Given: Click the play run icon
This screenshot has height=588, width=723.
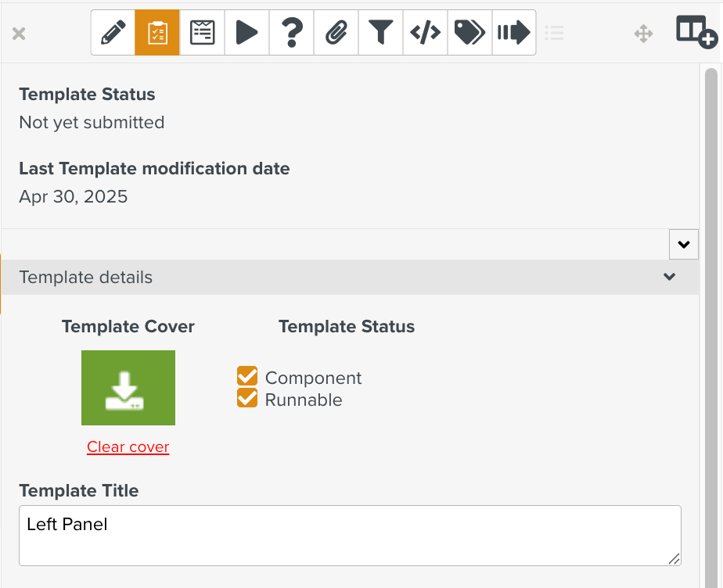Looking at the screenshot, I should [x=246, y=33].
